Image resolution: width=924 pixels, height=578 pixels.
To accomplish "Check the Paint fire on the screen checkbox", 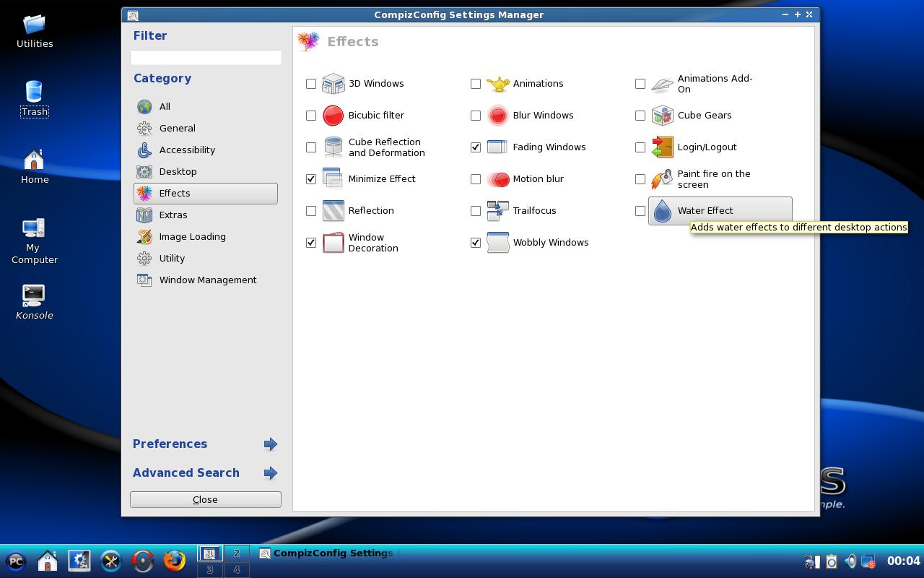I will point(640,179).
